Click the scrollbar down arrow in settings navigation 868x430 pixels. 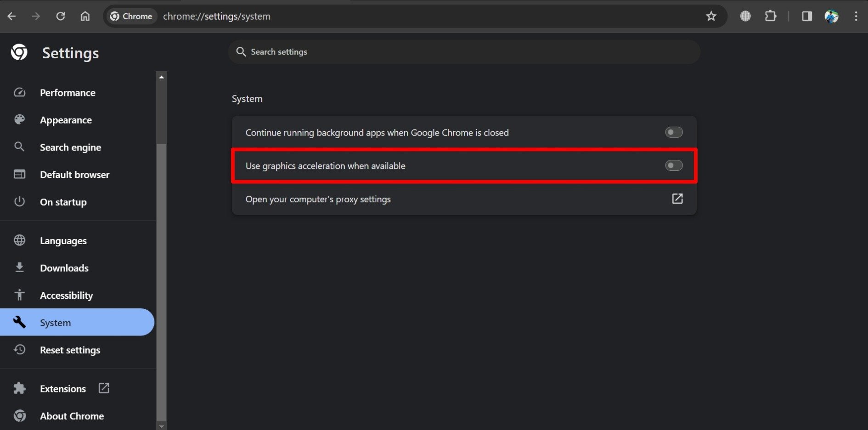coord(161,426)
